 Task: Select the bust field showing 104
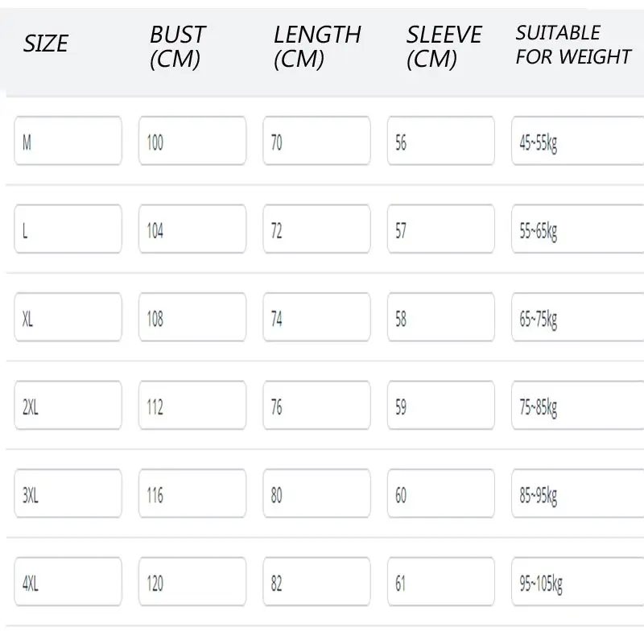192,229
